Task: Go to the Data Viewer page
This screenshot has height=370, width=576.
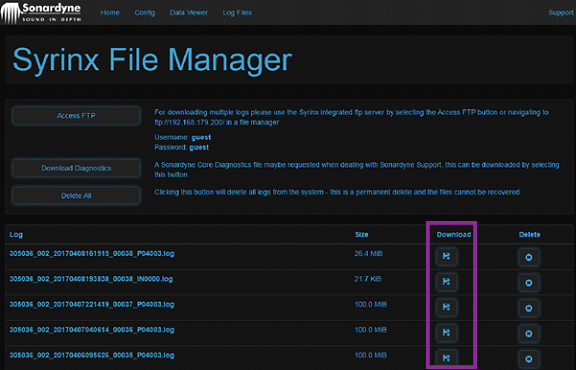Action: click(x=189, y=12)
